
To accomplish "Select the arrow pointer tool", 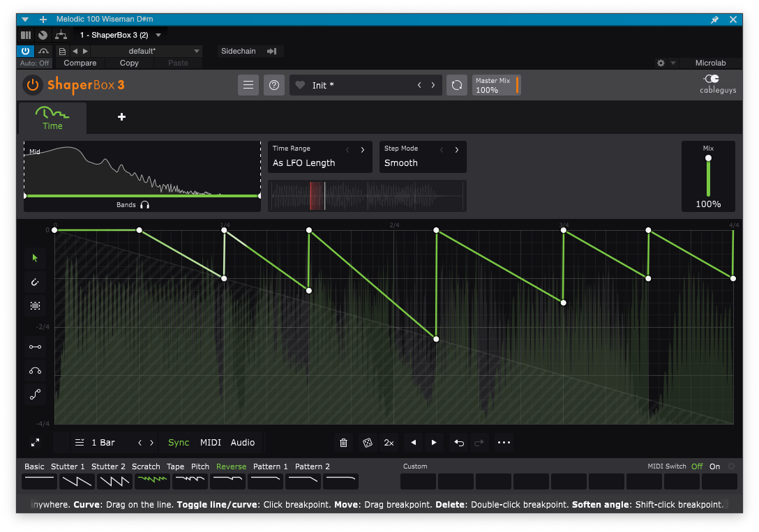I will click(x=36, y=258).
